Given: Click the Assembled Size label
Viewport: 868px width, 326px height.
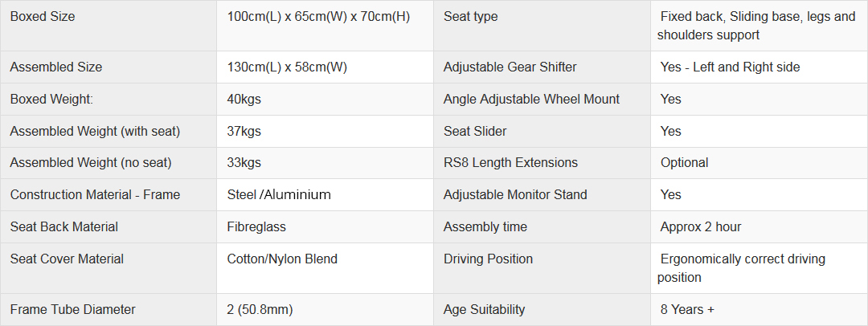Looking at the screenshot, I should pyautogui.click(x=56, y=67).
